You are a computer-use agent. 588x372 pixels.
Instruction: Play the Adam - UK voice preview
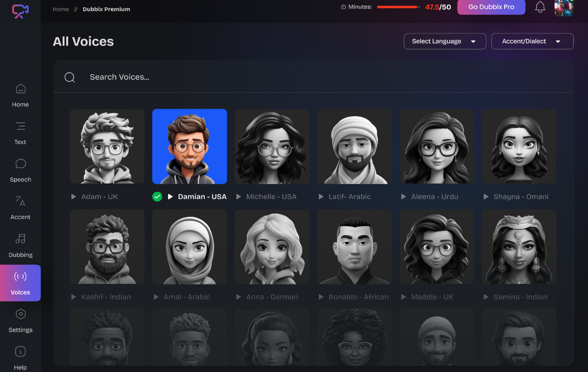(x=73, y=197)
